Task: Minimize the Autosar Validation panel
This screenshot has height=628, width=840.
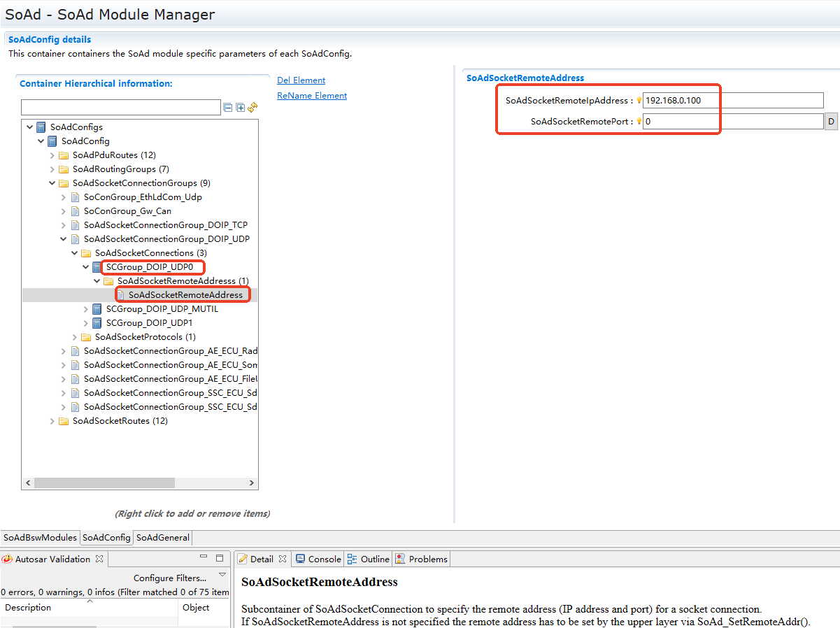Action: tap(204, 558)
